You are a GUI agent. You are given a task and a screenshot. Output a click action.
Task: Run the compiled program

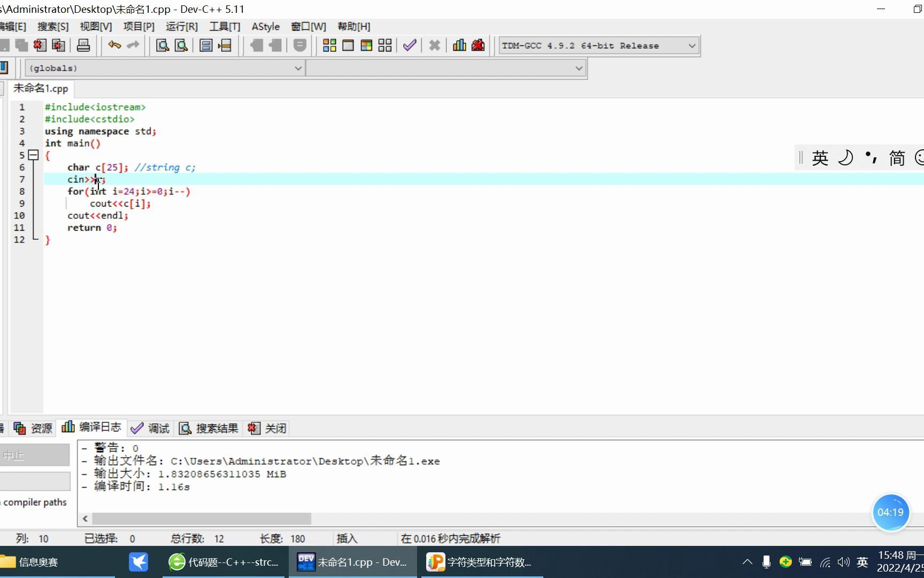(x=348, y=45)
